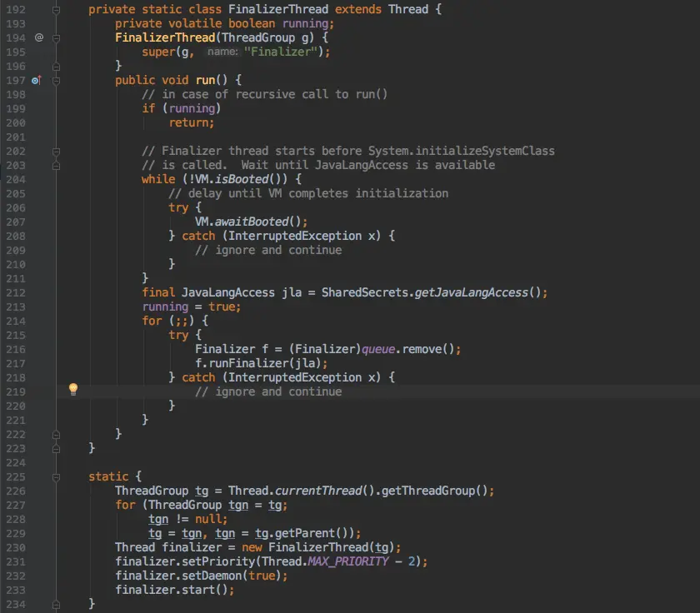Collapse the FinalizerThread class using fold marker
700x613 pixels.
pos(55,9)
